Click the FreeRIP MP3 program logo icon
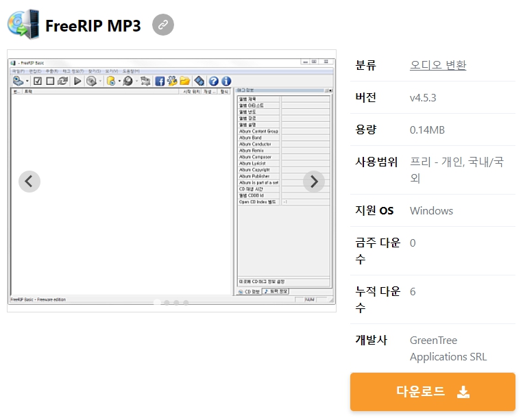The height and width of the screenshot is (420, 523). tap(23, 24)
